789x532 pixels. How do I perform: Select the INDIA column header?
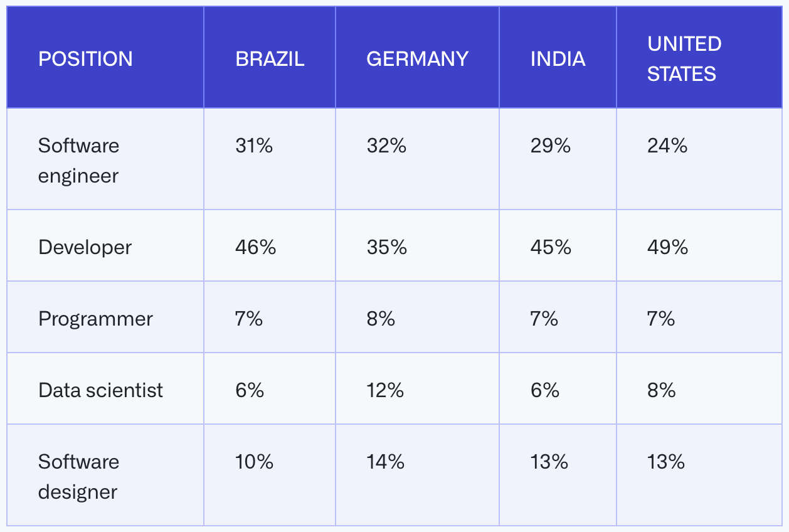click(558, 59)
